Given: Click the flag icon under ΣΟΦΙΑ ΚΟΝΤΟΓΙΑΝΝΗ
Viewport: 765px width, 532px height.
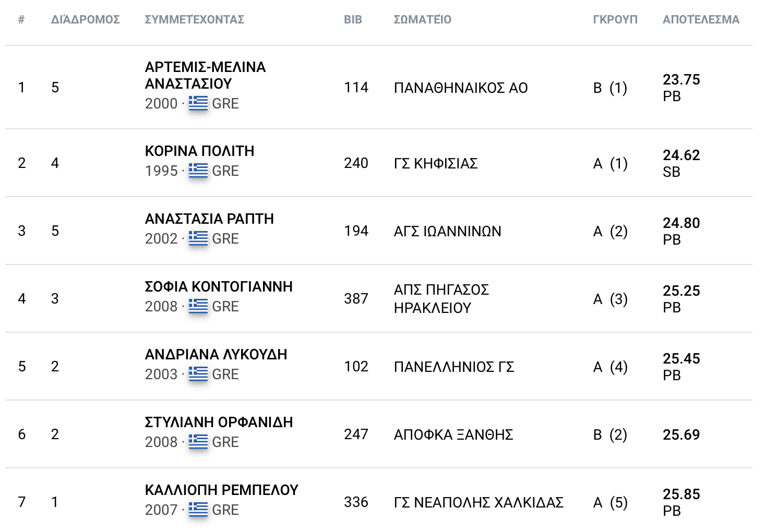Looking at the screenshot, I should 198,306.
